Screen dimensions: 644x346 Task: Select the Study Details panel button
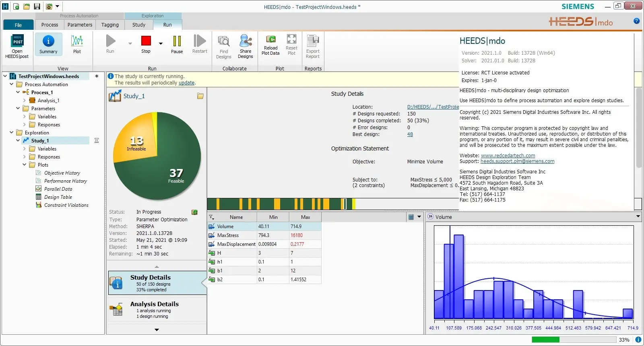click(157, 283)
